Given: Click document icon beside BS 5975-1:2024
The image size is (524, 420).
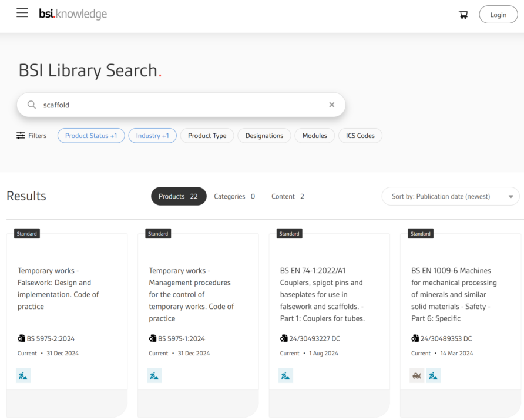Looking at the screenshot, I should click(x=153, y=338).
